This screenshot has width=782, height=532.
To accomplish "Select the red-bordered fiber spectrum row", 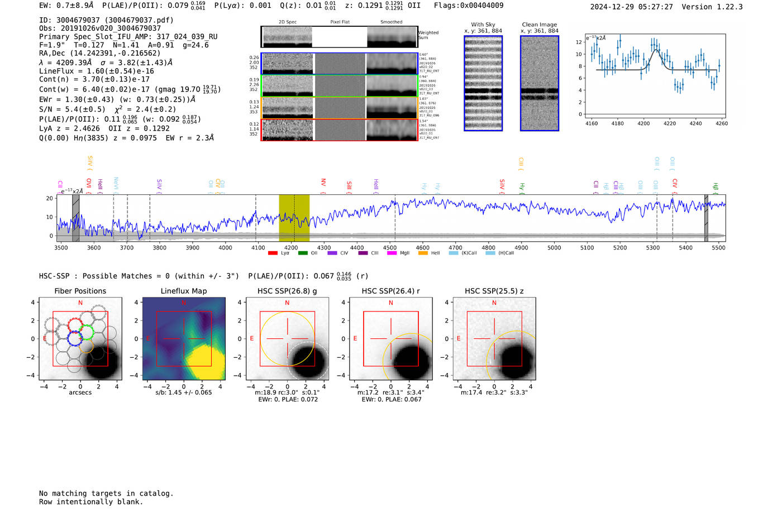I will [340, 130].
